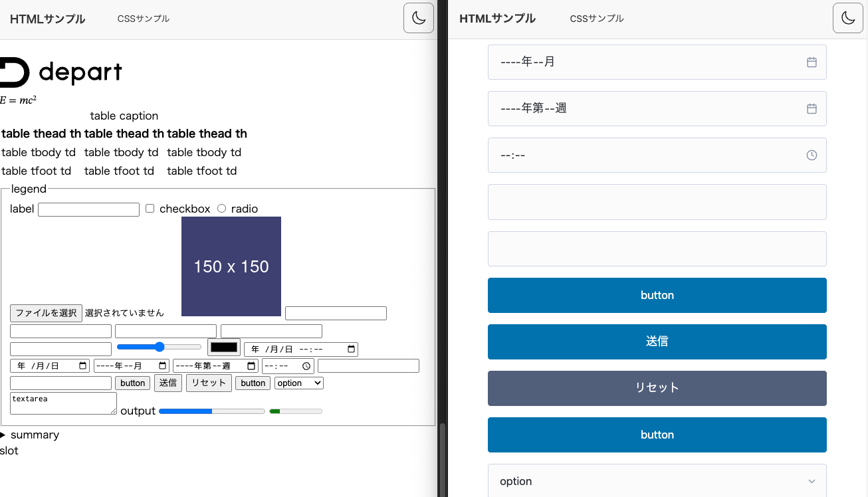868x497 pixels.
Task: Select the radio option
Action: coord(221,209)
